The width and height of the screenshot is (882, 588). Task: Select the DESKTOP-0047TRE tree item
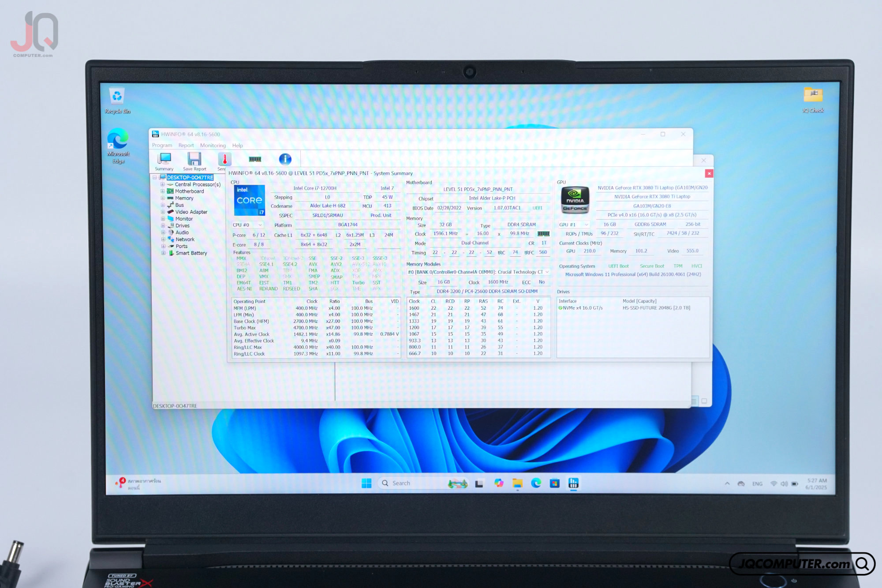coord(190,177)
